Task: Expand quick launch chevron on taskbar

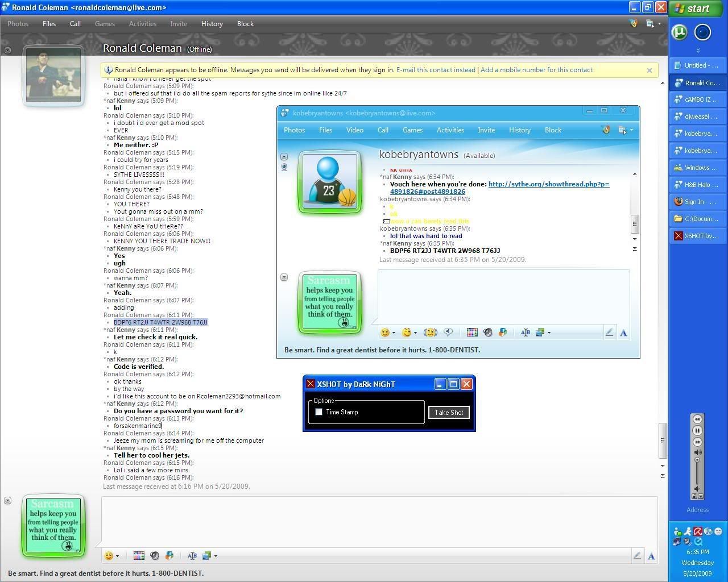Action: point(698,51)
